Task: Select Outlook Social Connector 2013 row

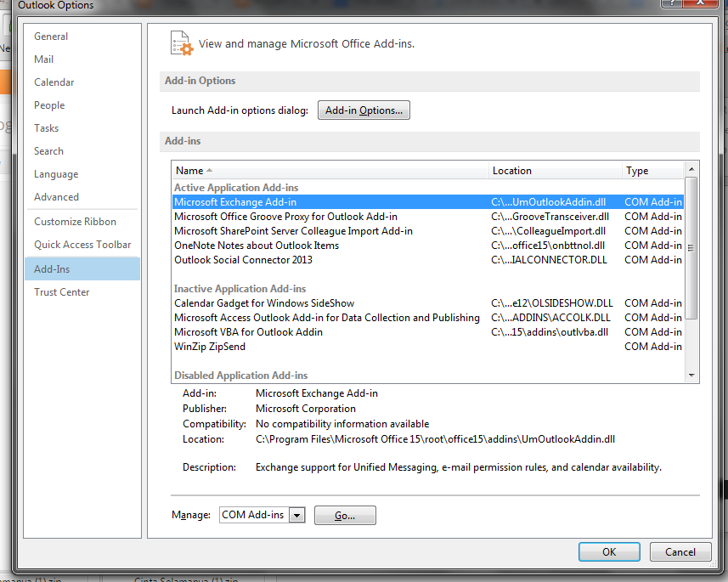Action: (x=427, y=260)
